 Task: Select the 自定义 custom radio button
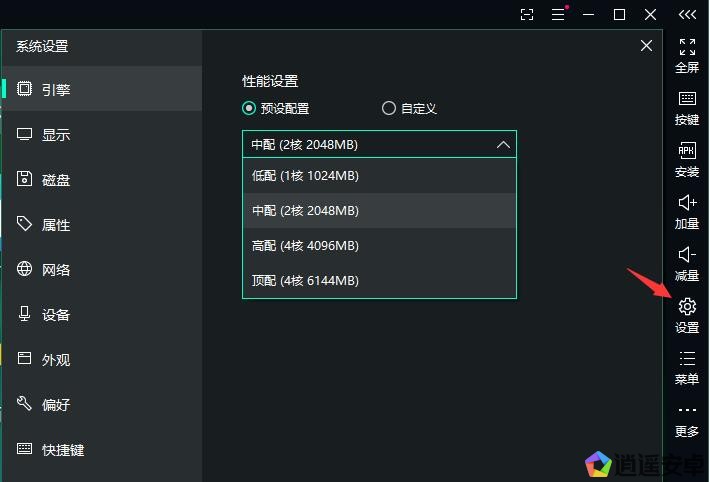pyautogui.click(x=389, y=108)
